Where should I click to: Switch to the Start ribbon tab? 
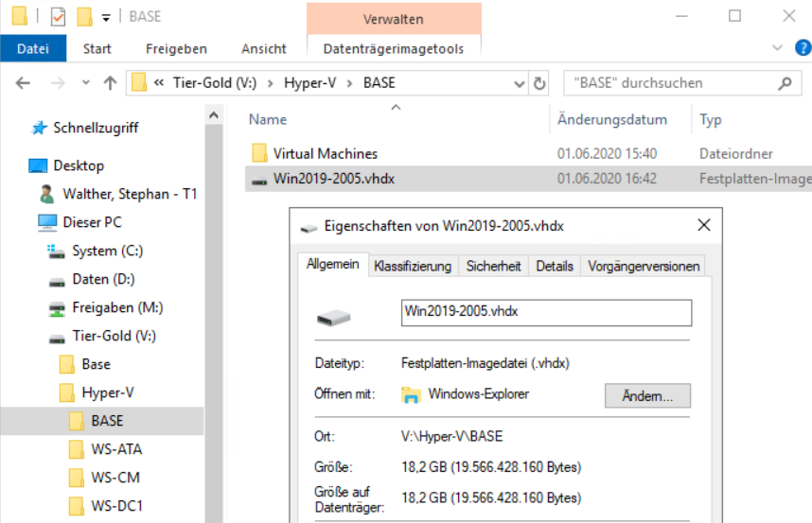click(97, 48)
